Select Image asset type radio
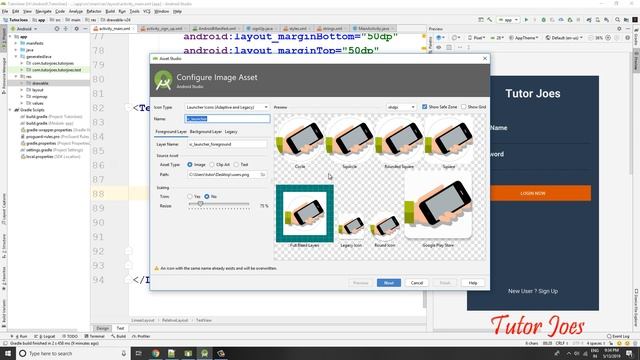The width and height of the screenshot is (640, 360). (190, 164)
